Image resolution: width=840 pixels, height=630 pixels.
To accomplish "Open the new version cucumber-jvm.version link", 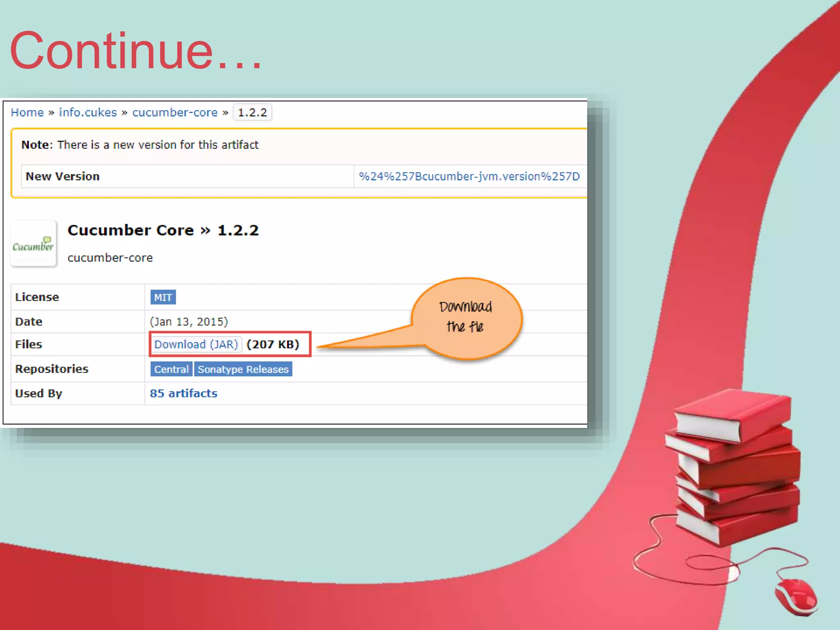I will [469, 176].
